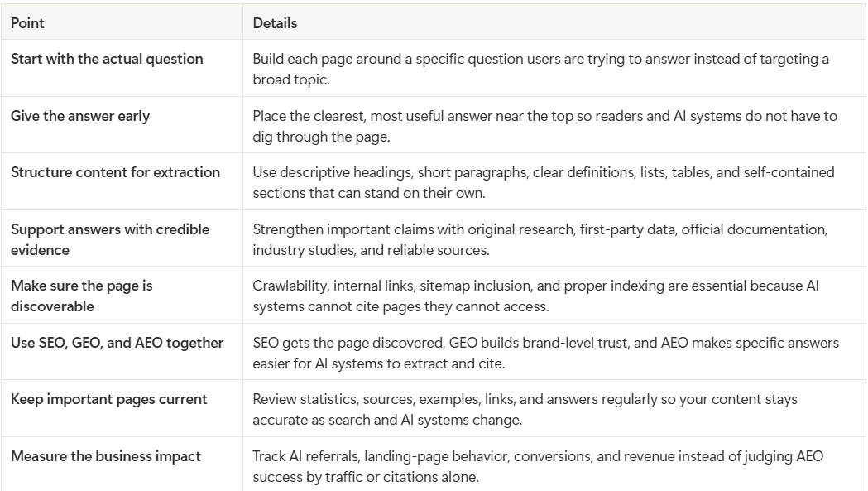
Task: Click details text about building each page
Action: [541, 70]
